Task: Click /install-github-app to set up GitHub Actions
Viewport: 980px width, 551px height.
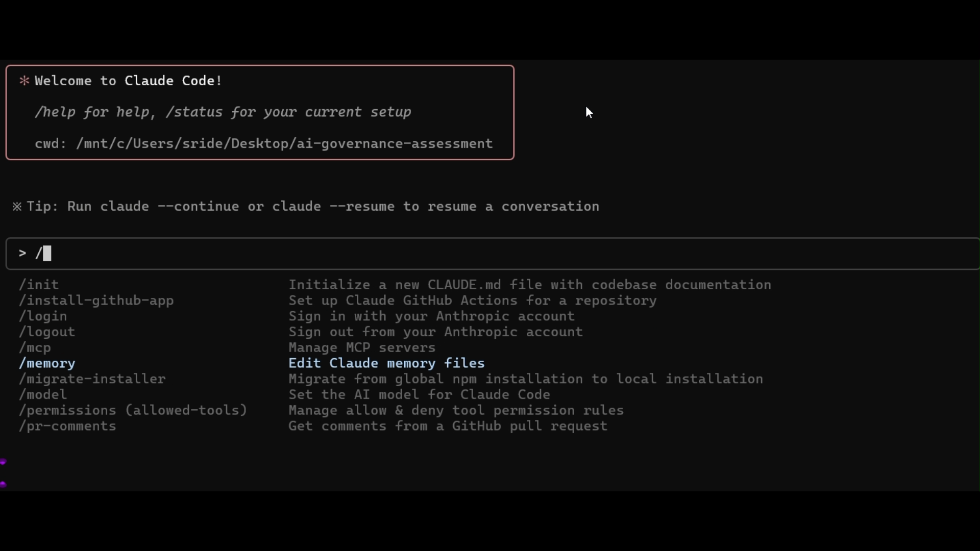Action: (96, 300)
